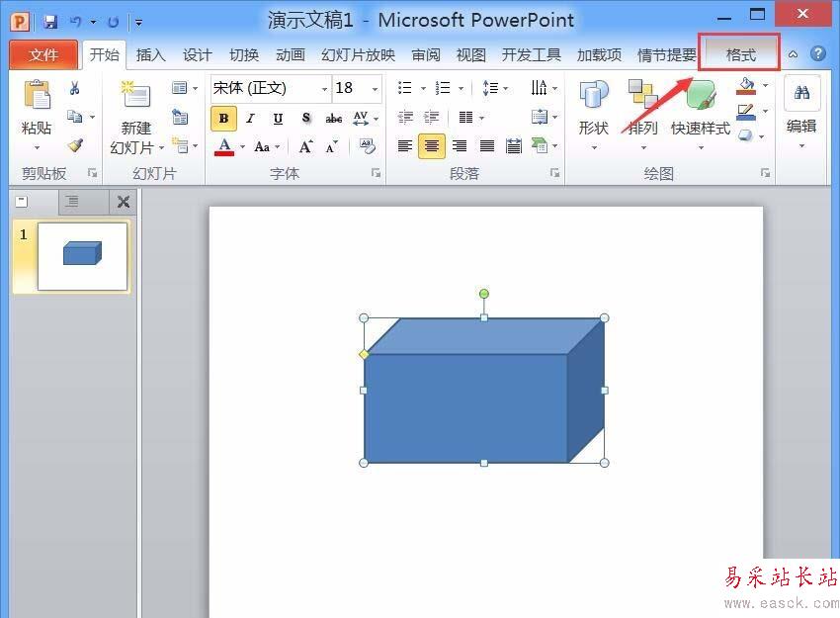Viewport: 840px width, 618px height.
Task: Switch to the 插入 Insert tab
Action: point(150,54)
